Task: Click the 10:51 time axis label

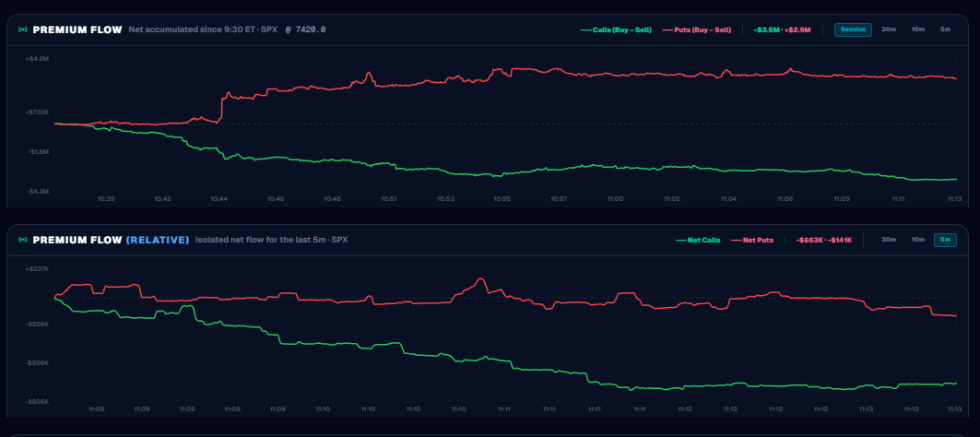Action: coord(389,199)
